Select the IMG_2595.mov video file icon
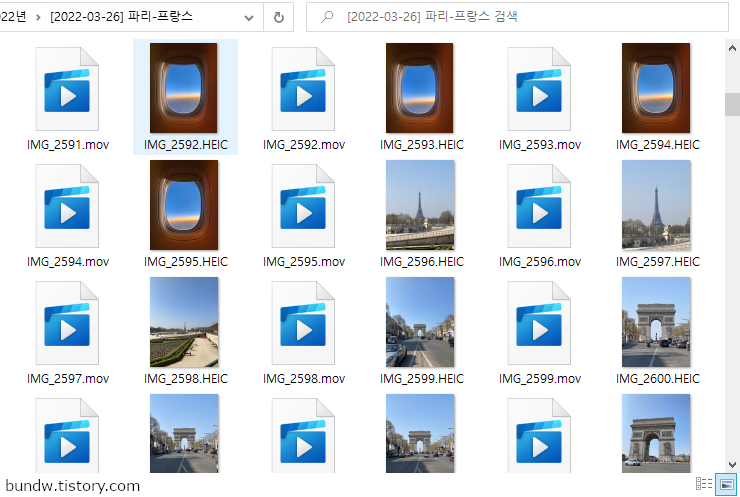 tap(303, 206)
